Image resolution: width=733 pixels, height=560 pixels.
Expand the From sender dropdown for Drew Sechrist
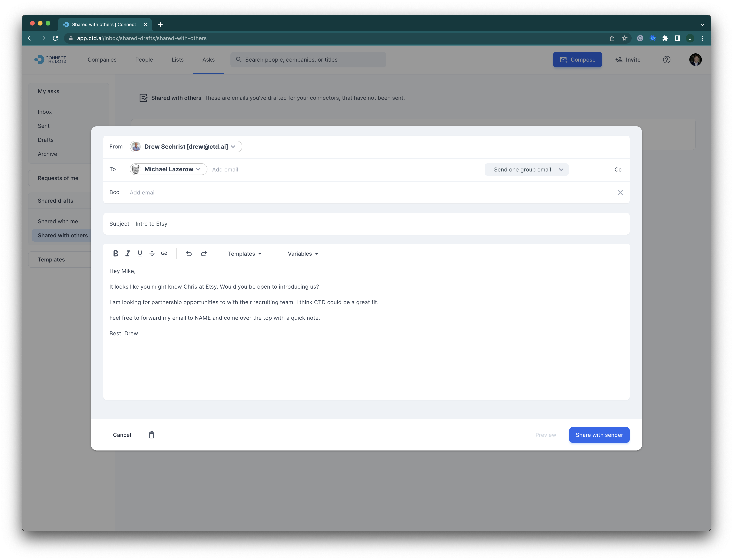[x=233, y=147]
